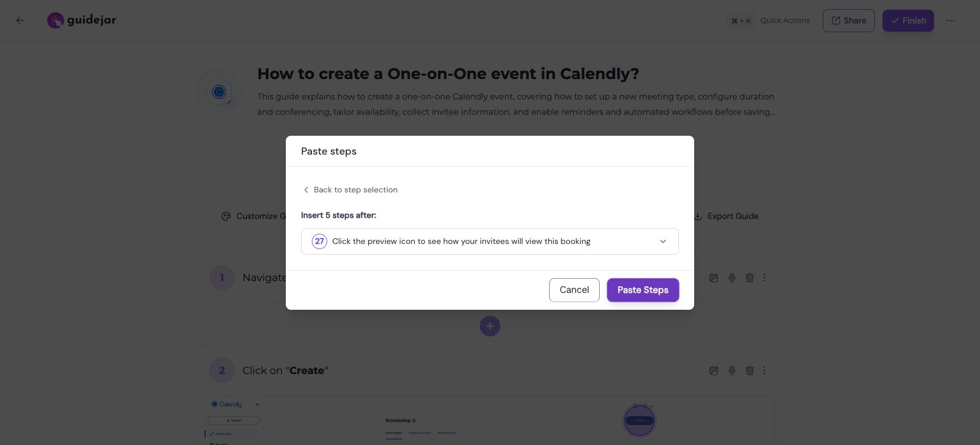Open the 'Insert 5 steps after' dropdown

point(489,241)
